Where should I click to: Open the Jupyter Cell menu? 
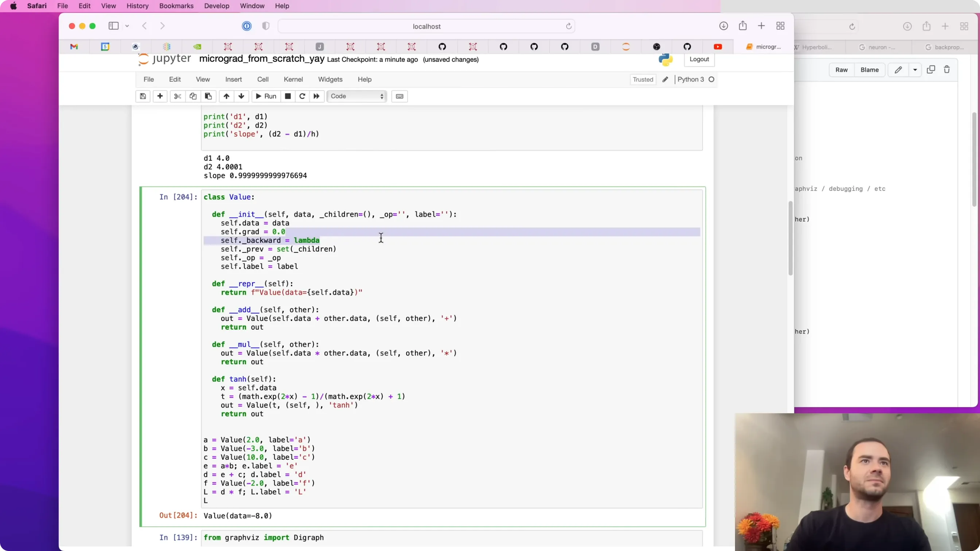pos(263,79)
